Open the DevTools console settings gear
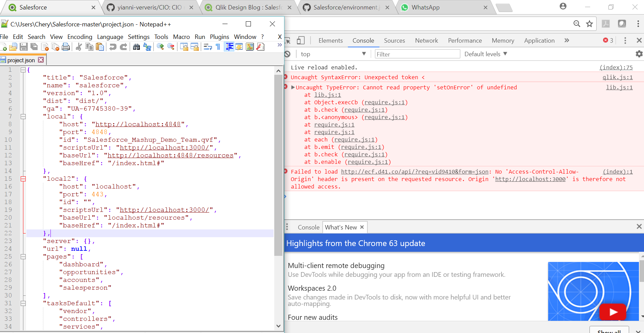 tap(639, 54)
